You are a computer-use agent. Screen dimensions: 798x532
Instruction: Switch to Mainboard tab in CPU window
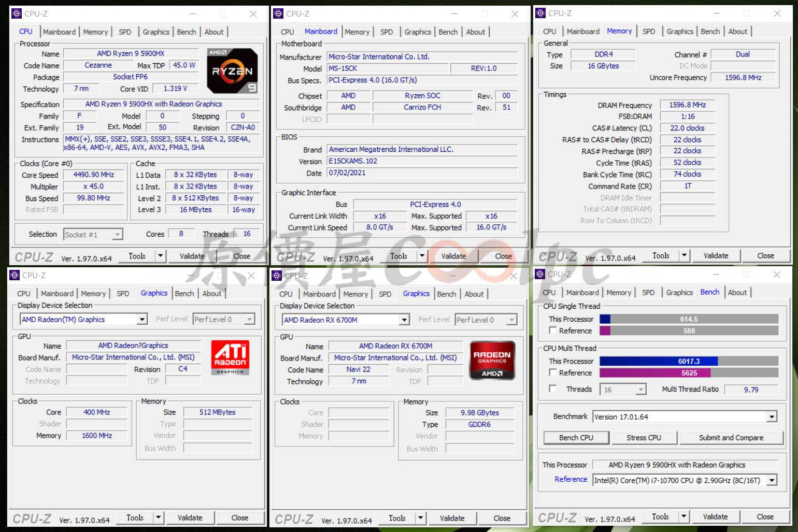click(x=59, y=32)
